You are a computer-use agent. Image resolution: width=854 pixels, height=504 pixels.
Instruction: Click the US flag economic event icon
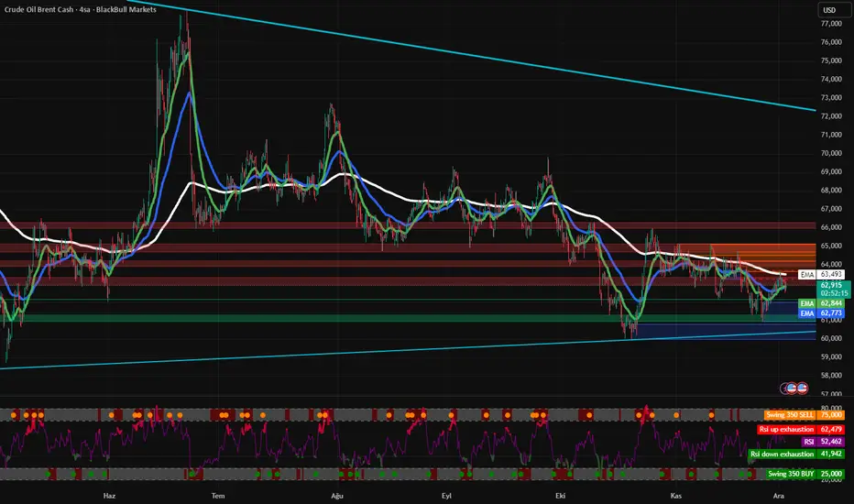(x=802, y=388)
